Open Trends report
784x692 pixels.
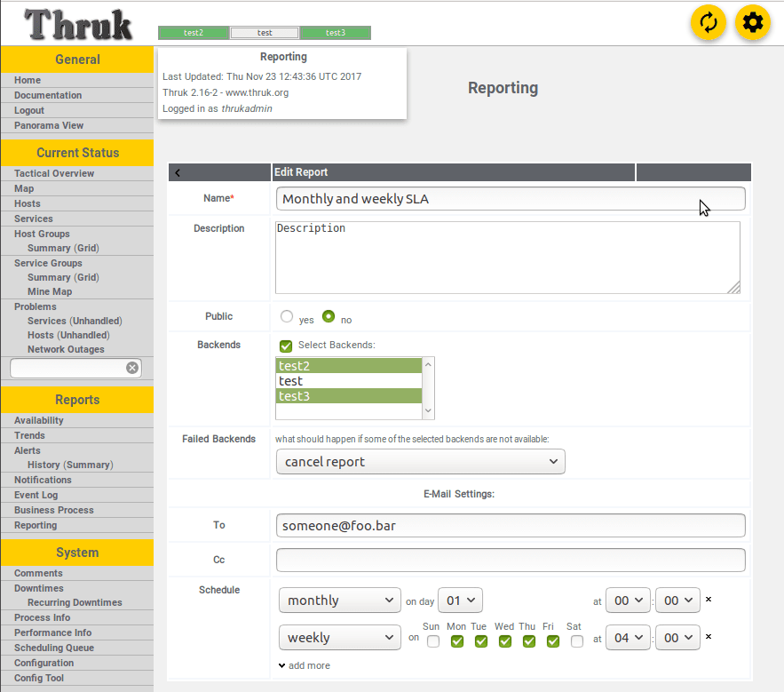click(x=29, y=435)
